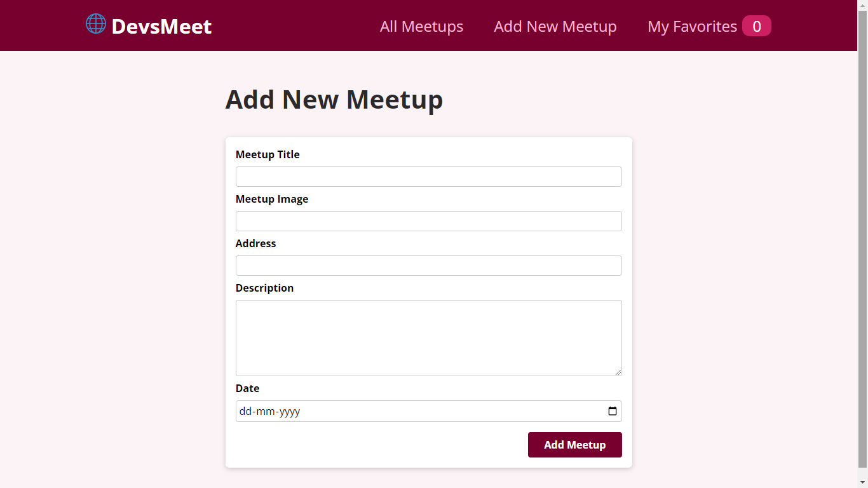
Task: Click inside the Meetup Image field
Action: coord(428,221)
